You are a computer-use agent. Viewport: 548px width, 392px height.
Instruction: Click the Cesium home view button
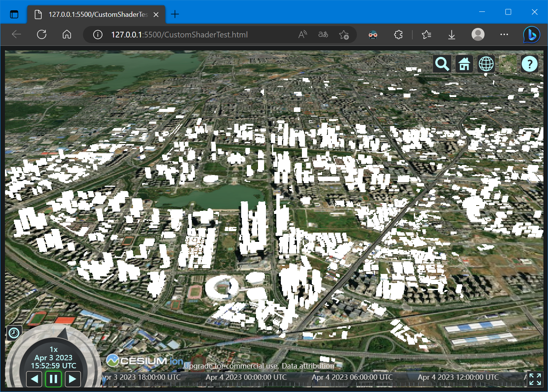tap(464, 64)
